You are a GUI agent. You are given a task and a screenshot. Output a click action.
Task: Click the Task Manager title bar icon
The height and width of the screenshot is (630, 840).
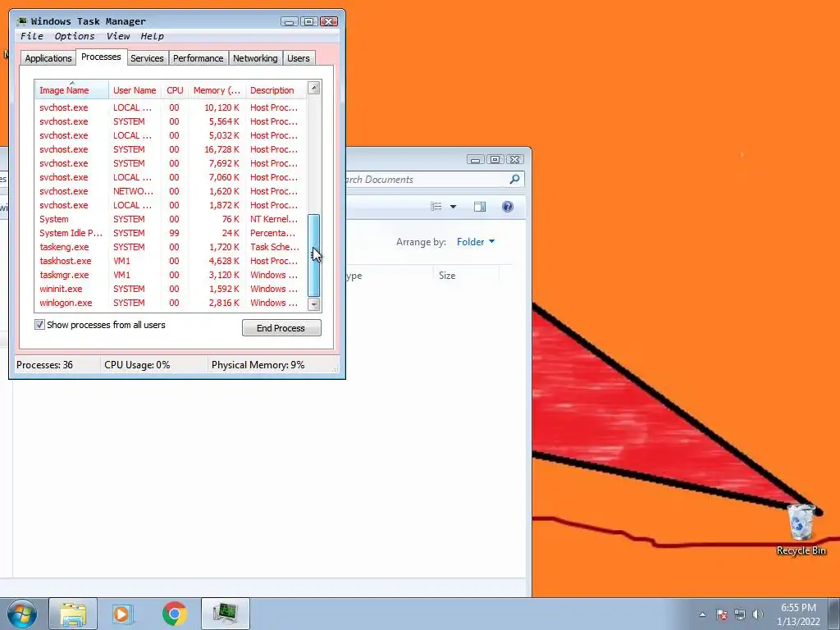(x=22, y=21)
